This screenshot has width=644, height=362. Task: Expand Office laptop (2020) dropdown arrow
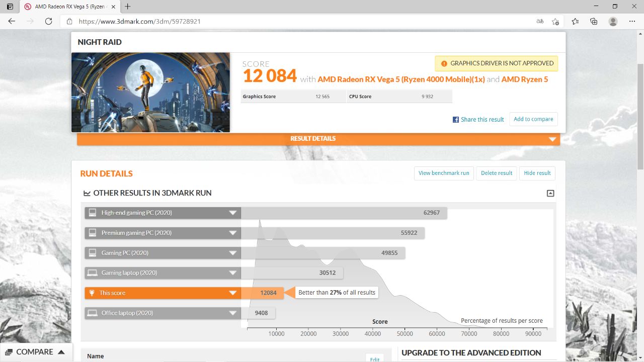tap(232, 313)
